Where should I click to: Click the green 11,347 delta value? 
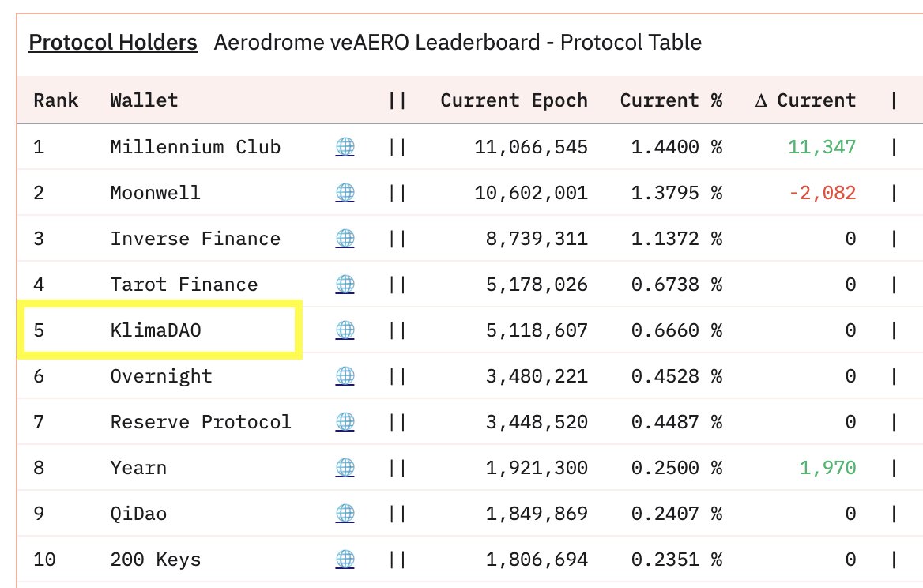tap(823, 147)
